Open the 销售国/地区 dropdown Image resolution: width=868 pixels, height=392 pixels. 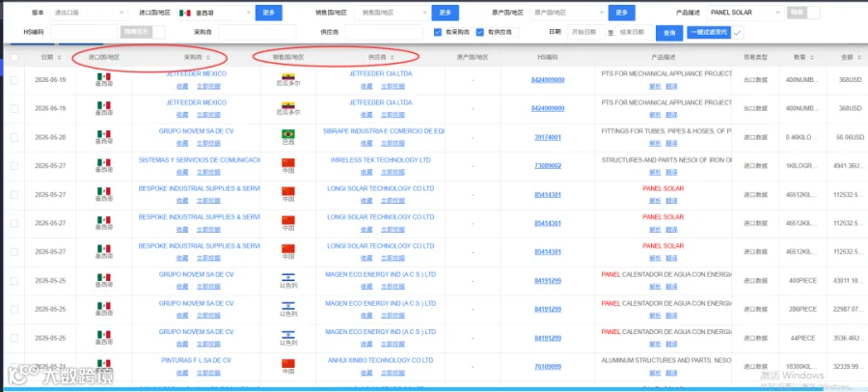coord(393,13)
